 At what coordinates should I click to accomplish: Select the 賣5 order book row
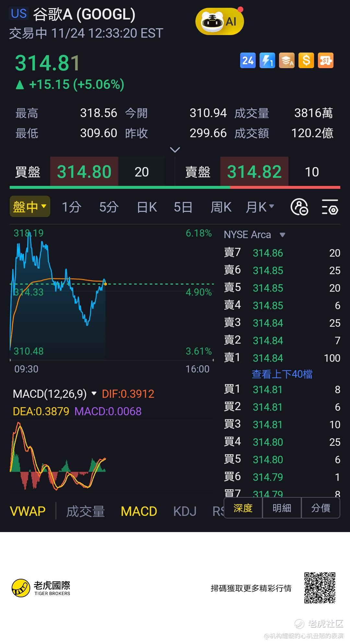pyautogui.click(x=282, y=288)
